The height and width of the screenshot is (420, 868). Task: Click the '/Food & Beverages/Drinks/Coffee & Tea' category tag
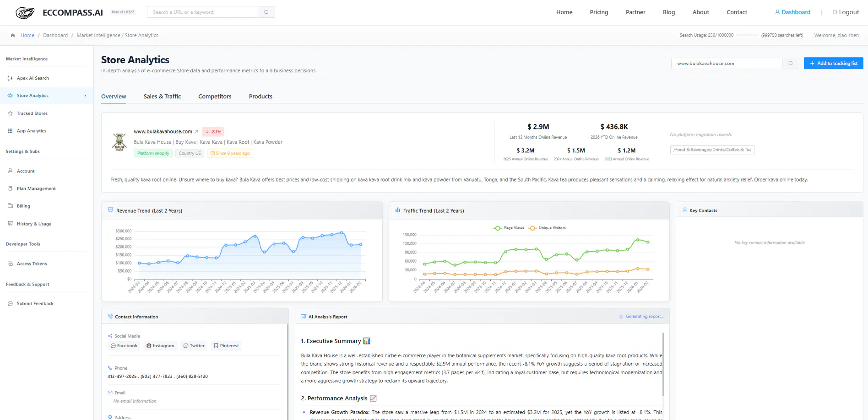[712, 150]
